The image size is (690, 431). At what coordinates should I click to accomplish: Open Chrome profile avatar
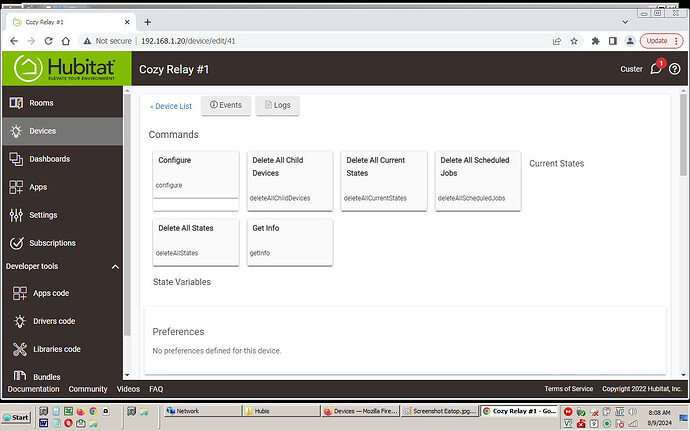click(x=630, y=41)
